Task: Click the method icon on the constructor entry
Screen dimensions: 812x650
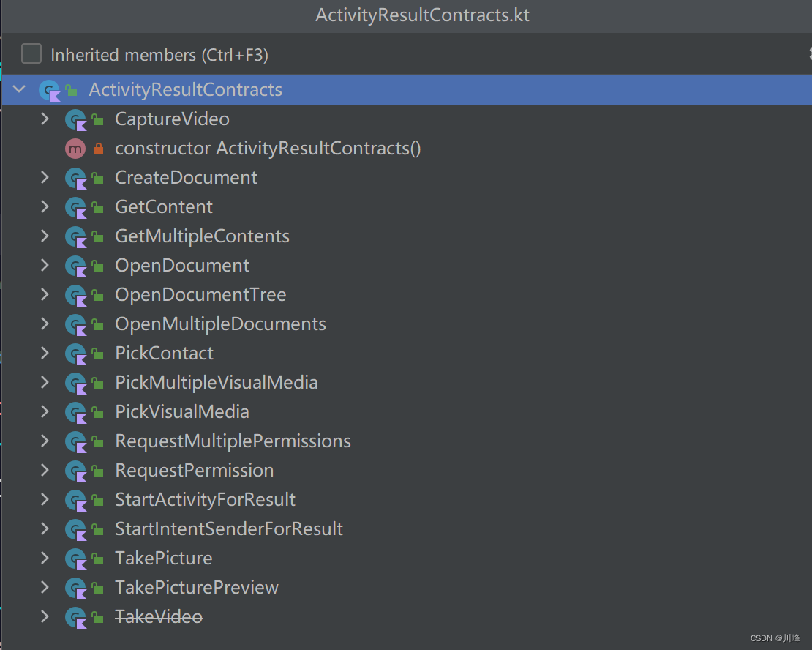Action: (x=77, y=148)
